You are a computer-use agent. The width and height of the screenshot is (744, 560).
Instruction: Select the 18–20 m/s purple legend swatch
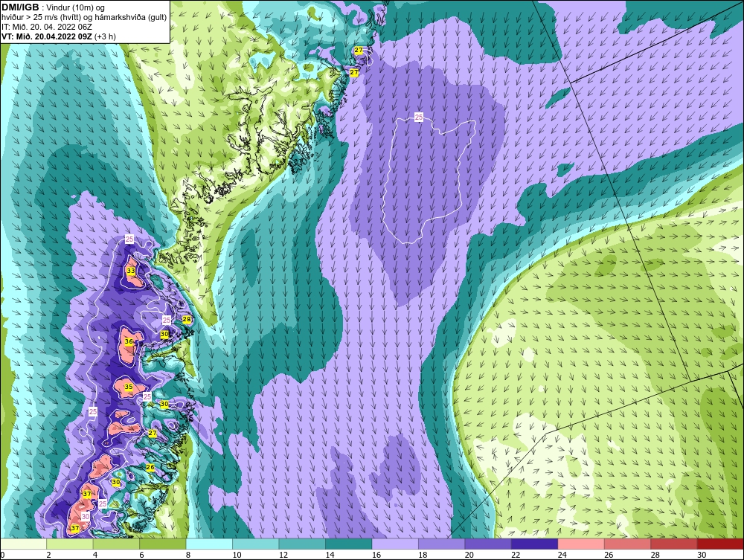pos(442,544)
